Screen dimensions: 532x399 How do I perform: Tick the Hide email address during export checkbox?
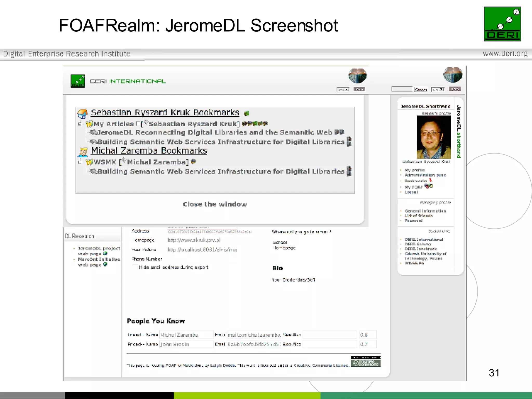coord(135,267)
